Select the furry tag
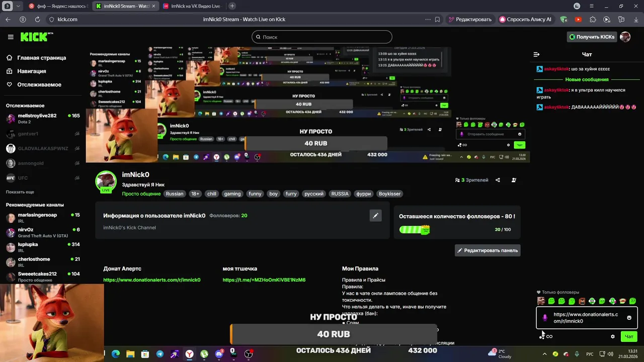The width and height of the screenshot is (644, 362). (291, 194)
